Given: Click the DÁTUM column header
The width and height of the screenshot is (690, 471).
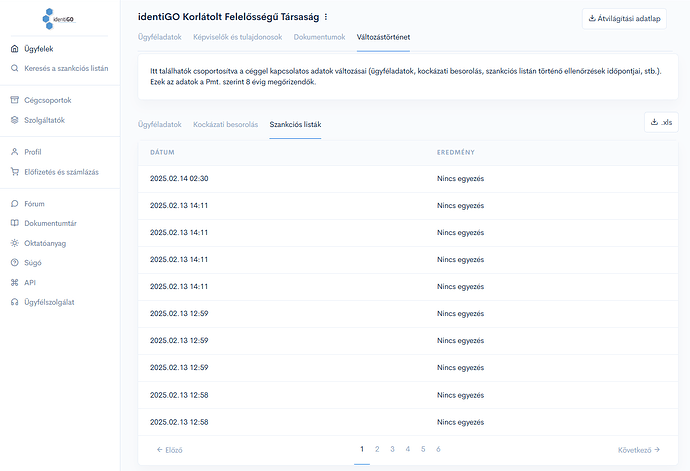Looking at the screenshot, I should 162,152.
